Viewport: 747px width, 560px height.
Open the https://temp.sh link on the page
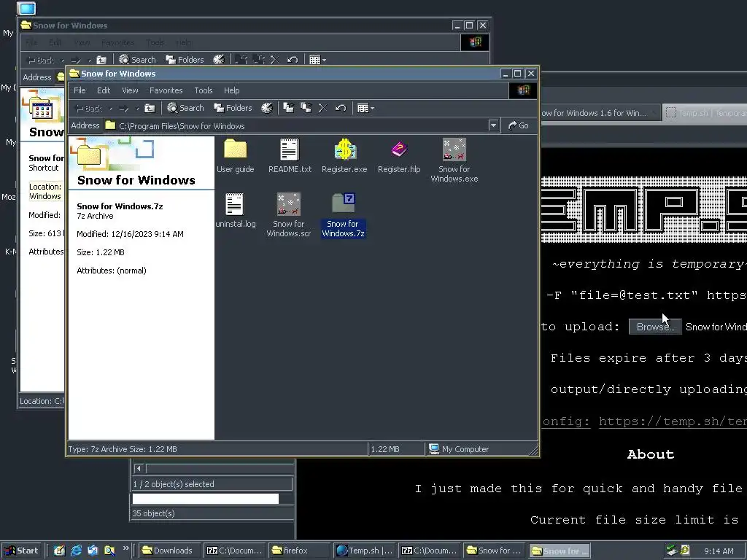click(673, 421)
